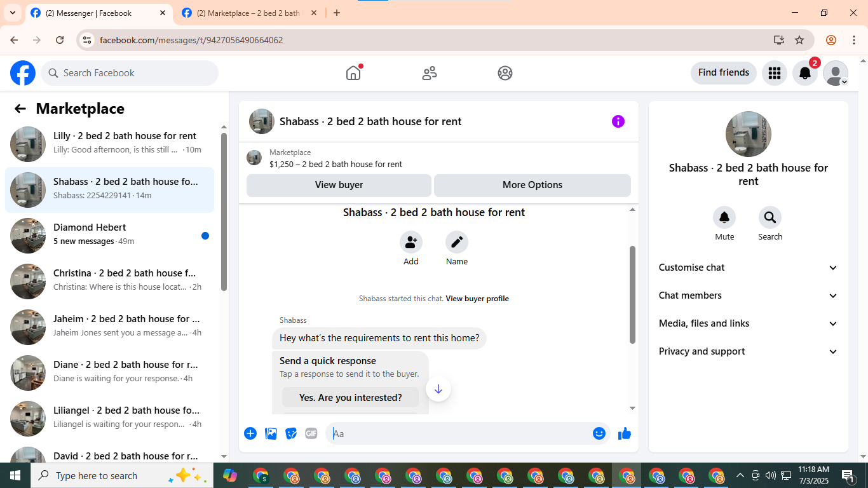Click the back arrow beside Marketplace
The width and height of the screenshot is (868, 488).
[x=20, y=109]
